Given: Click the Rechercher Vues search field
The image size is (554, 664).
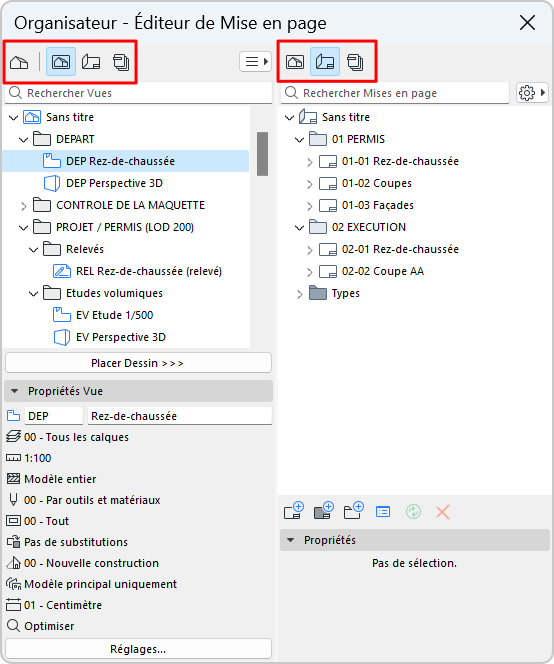Looking at the screenshot, I should point(138,93).
